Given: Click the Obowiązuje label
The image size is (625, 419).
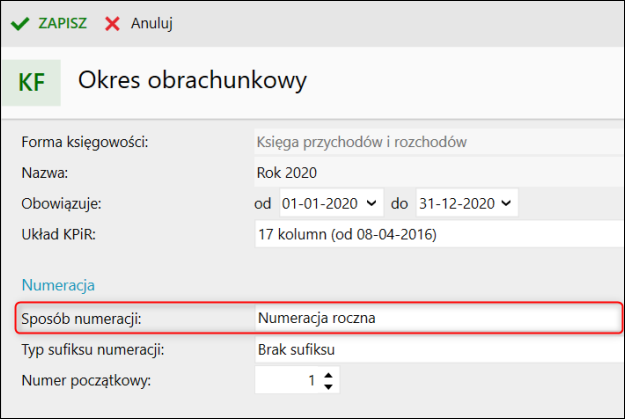Looking at the screenshot, I should tap(61, 204).
